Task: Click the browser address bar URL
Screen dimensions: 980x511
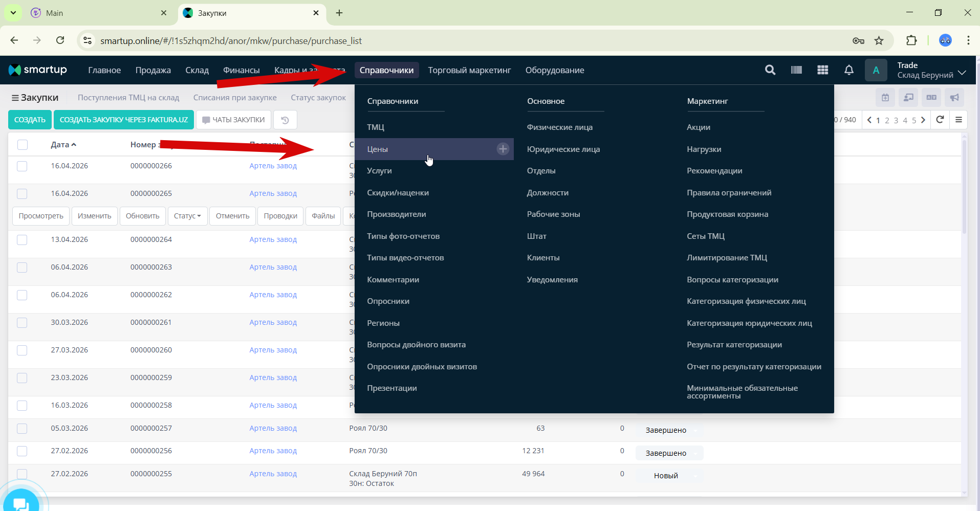Action: (231, 40)
